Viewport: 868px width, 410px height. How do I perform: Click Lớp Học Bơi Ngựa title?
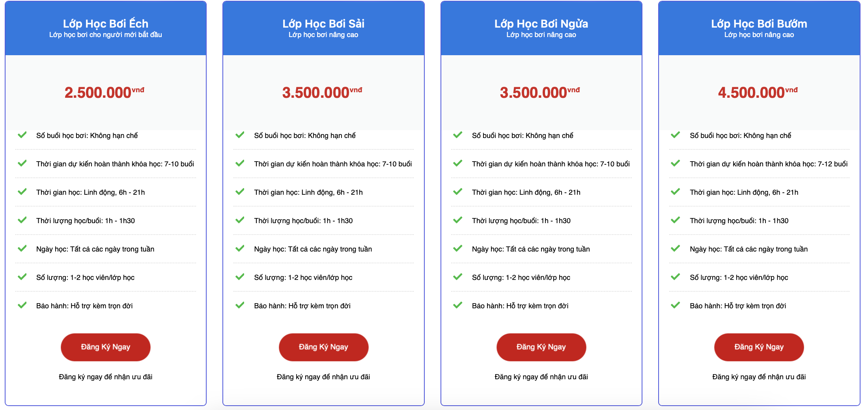pyautogui.click(x=541, y=24)
